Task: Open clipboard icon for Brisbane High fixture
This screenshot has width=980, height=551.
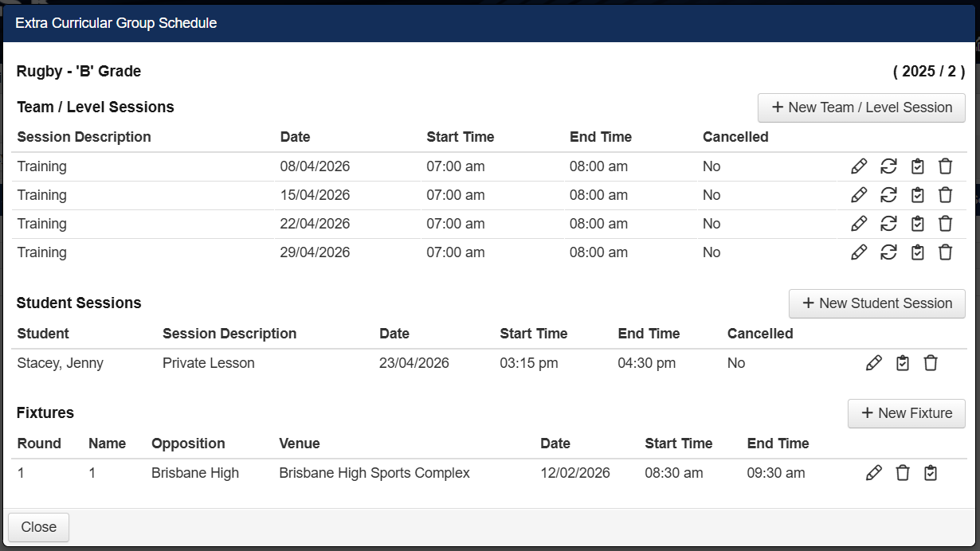Action: pyautogui.click(x=931, y=473)
